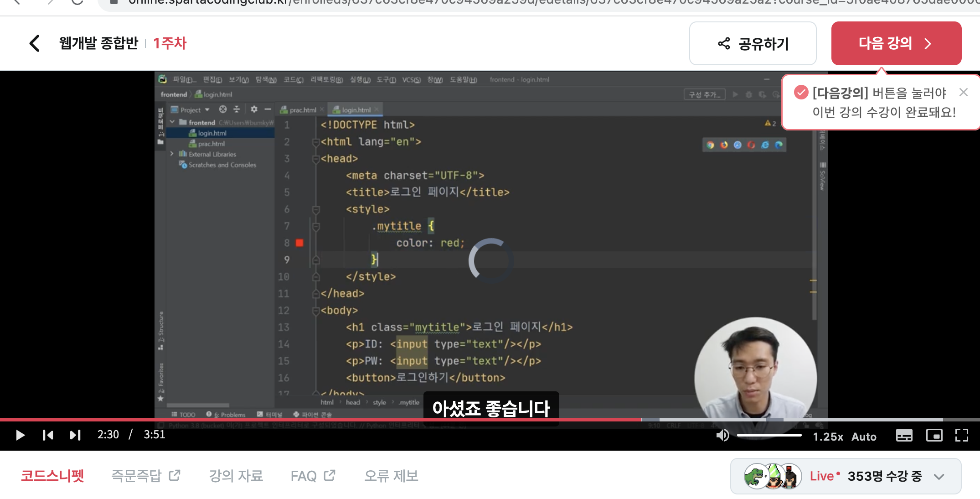The width and height of the screenshot is (980, 499).
Task: Click the project panel settings gear
Action: 254,109
